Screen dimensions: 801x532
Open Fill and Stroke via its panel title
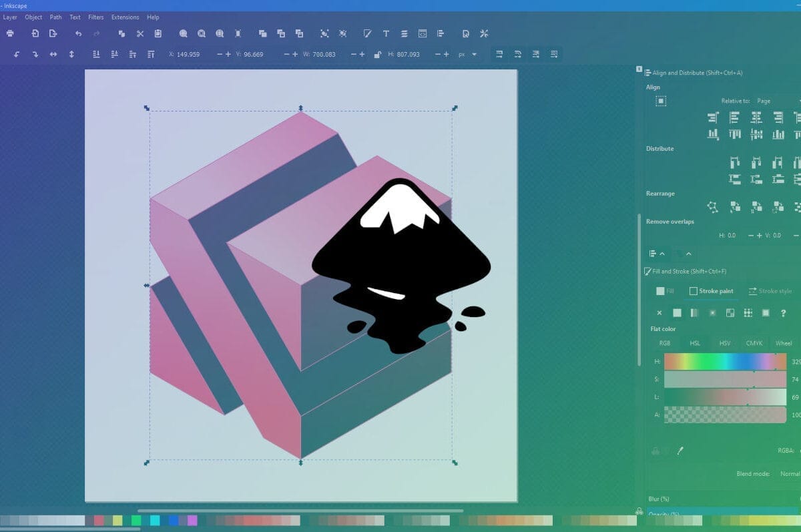point(688,271)
